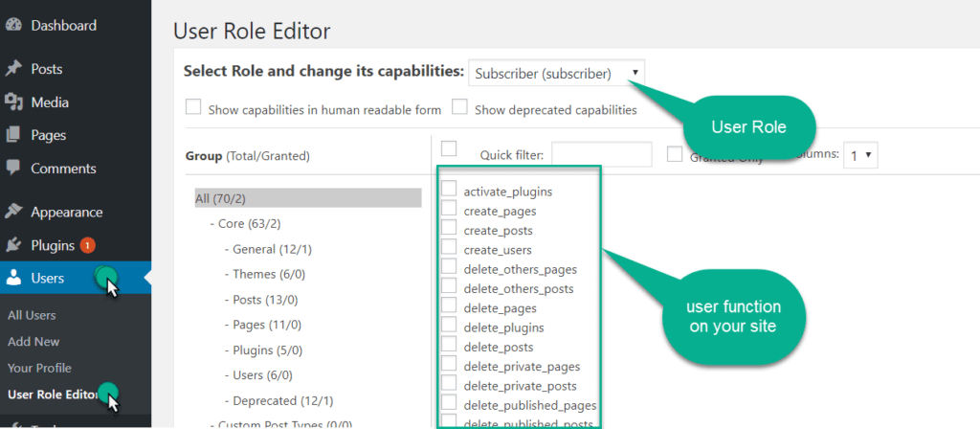
Task: Click the User Role Editor page heading
Action: coord(252,30)
